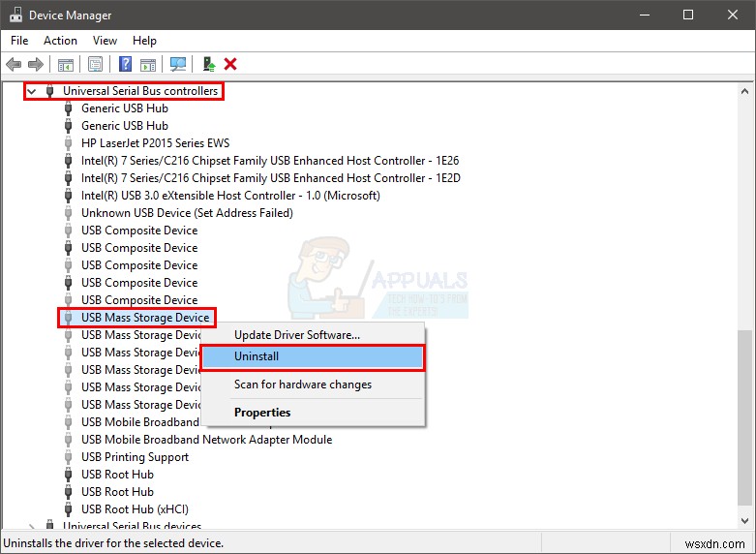Select Unknown USB Device (Set Address Failed)
The width and height of the screenshot is (756, 554).
click(x=187, y=213)
